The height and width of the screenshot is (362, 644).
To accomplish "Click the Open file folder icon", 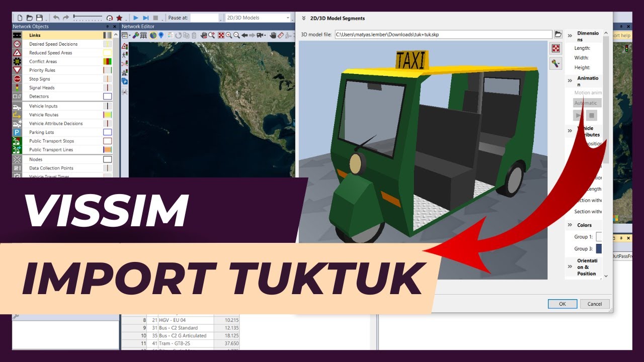I will (29, 18).
